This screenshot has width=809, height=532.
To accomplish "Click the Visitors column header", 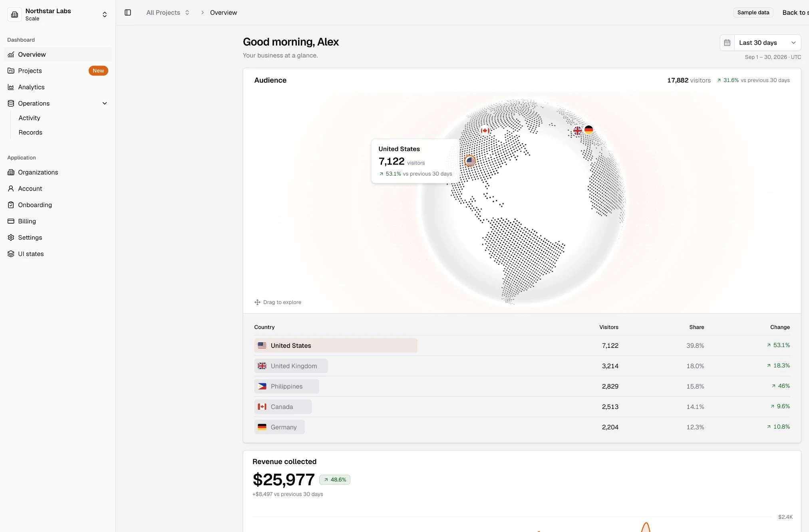I will click(x=608, y=327).
